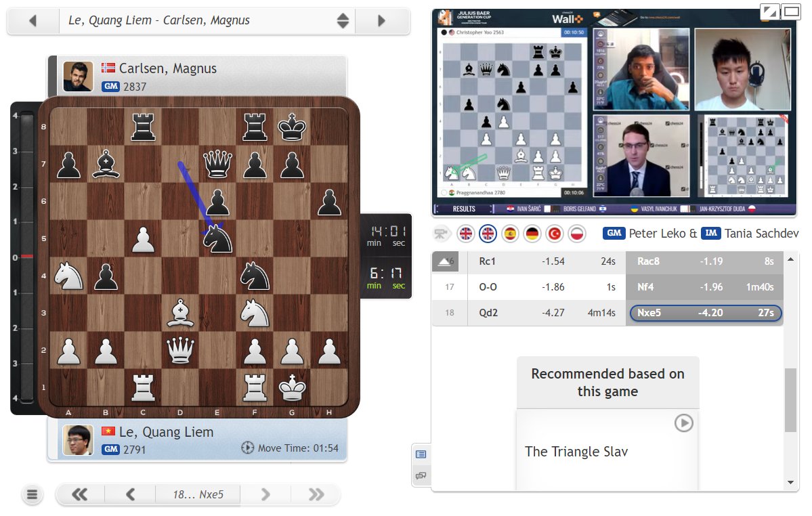Click the GM badge beside rating 2791

(111, 449)
